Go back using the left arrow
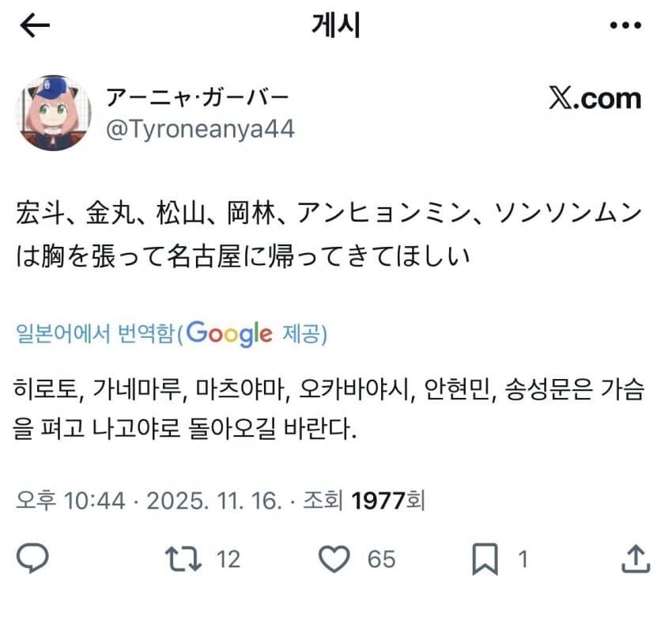This screenshot has height=625, width=672. pos(35,25)
